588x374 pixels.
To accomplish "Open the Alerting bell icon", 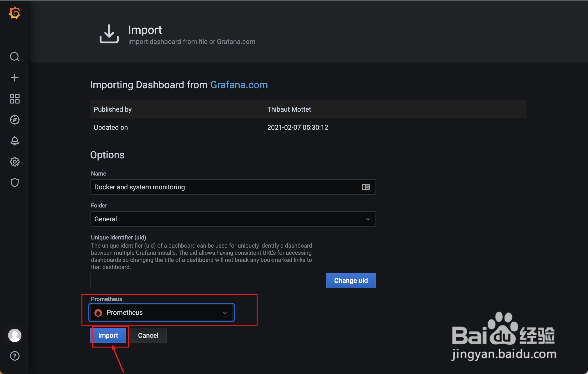I will pos(15,141).
